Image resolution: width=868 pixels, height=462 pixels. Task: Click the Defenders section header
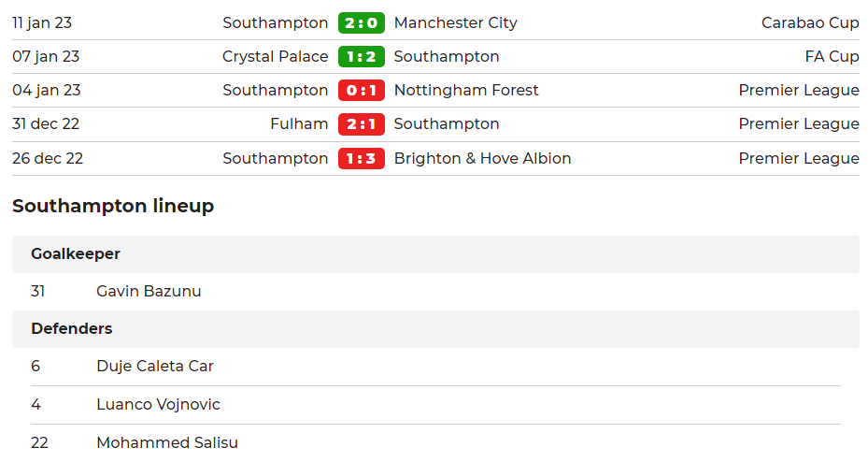pyautogui.click(x=435, y=329)
